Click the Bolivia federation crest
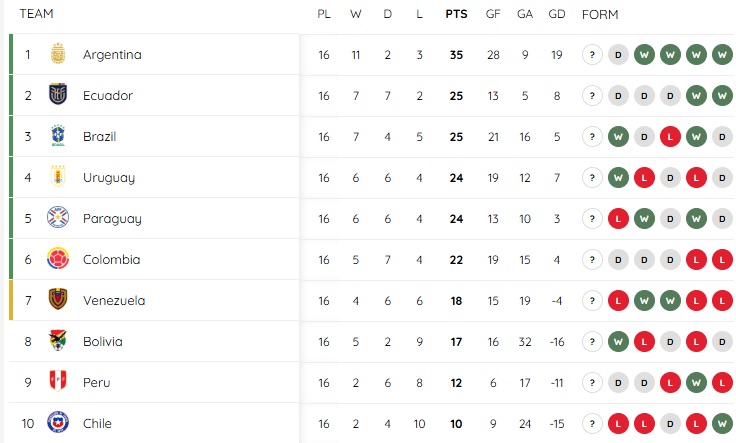 tap(58, 340)
